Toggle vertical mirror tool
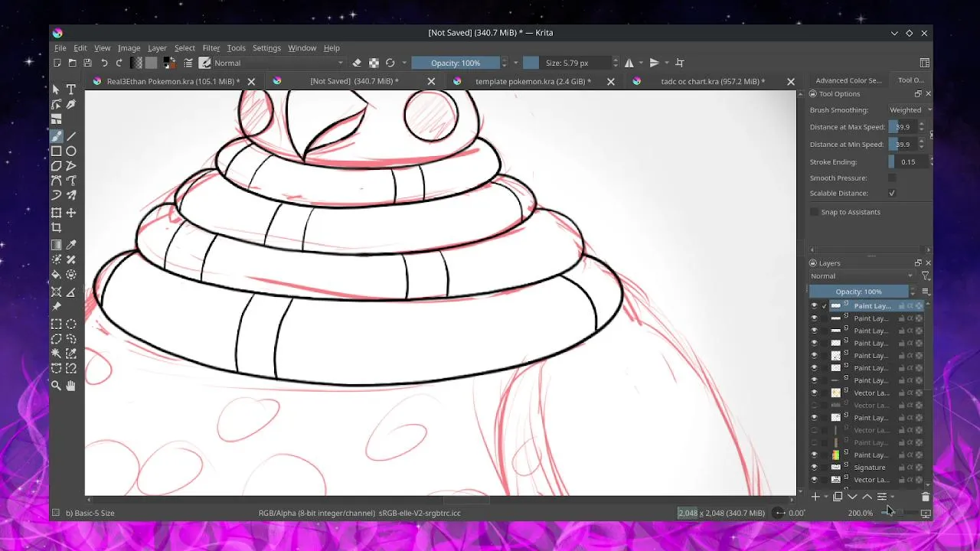This screenshot has width=980, height=551. tap(655, 63)
